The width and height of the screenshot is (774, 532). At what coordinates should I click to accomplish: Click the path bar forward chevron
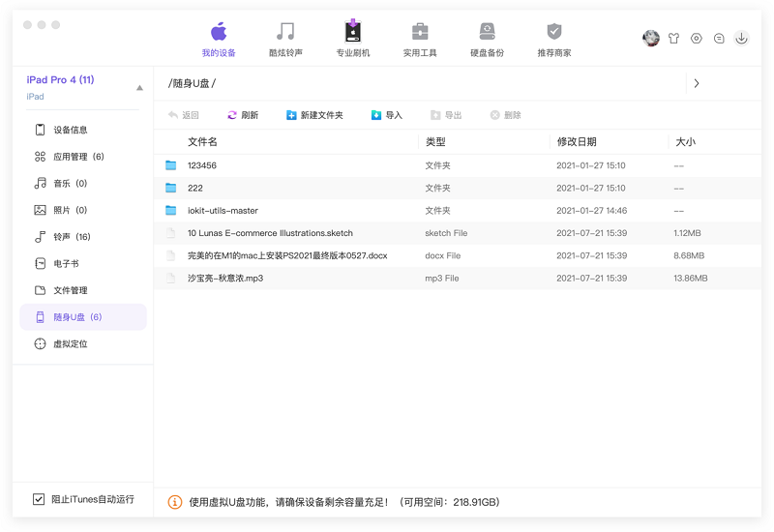point(697,83)
